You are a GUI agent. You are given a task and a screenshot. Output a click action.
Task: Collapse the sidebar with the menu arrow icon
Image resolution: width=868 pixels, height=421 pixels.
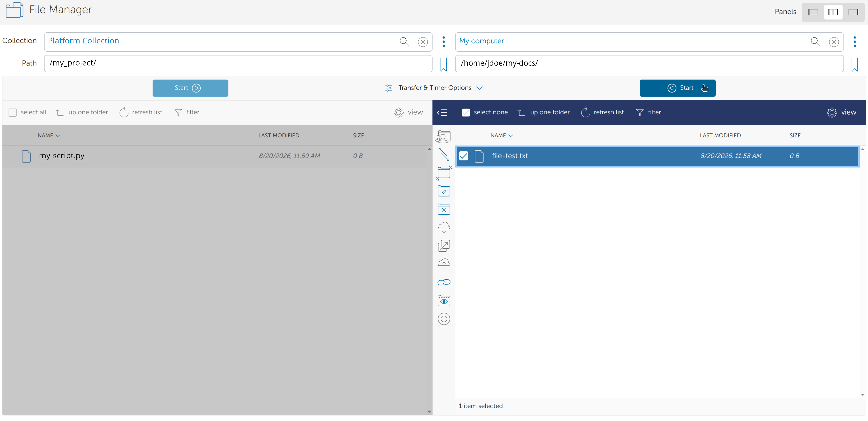(442, 112)
